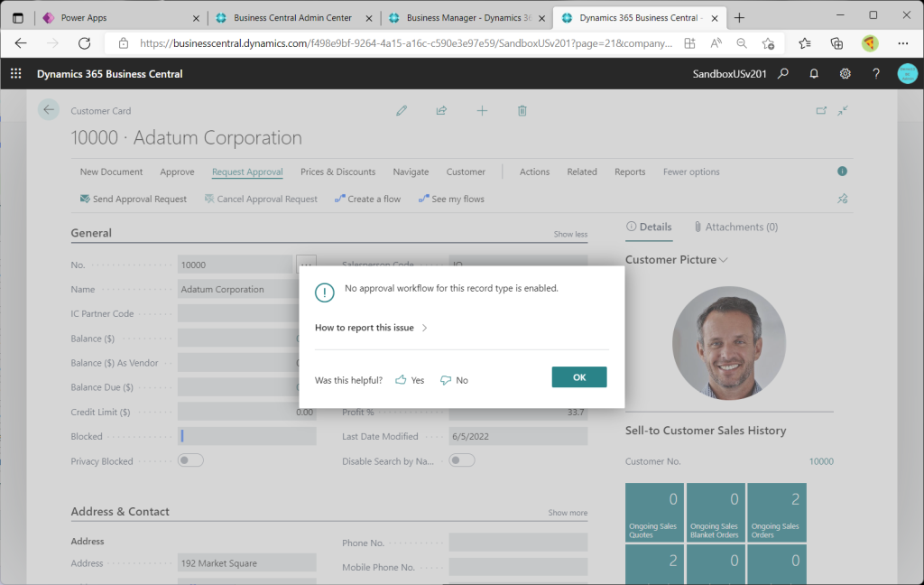Click the Address field with 192 Market Square
924x585 pixels.
247,563
